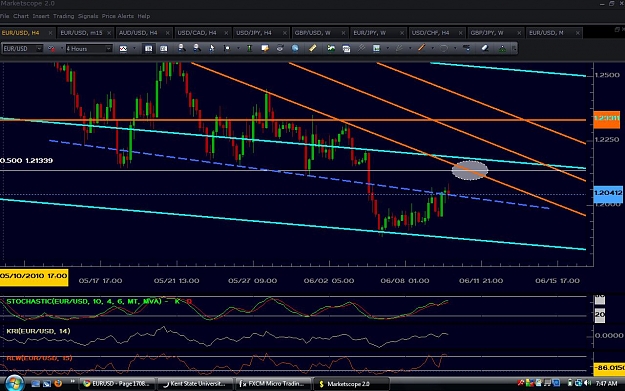This screenshot has height=391, width=625.
Task: Click the green indicator chart icon
Action: pos(331,48)
